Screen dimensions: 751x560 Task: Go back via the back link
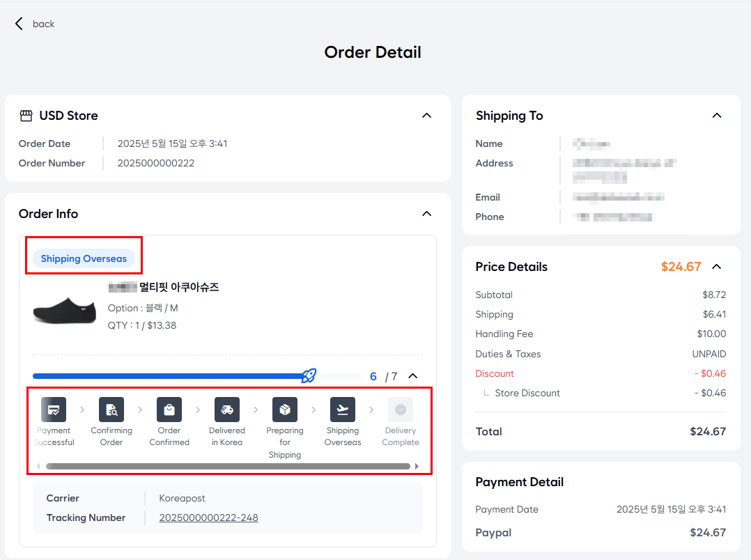click(x=43, y=24)
